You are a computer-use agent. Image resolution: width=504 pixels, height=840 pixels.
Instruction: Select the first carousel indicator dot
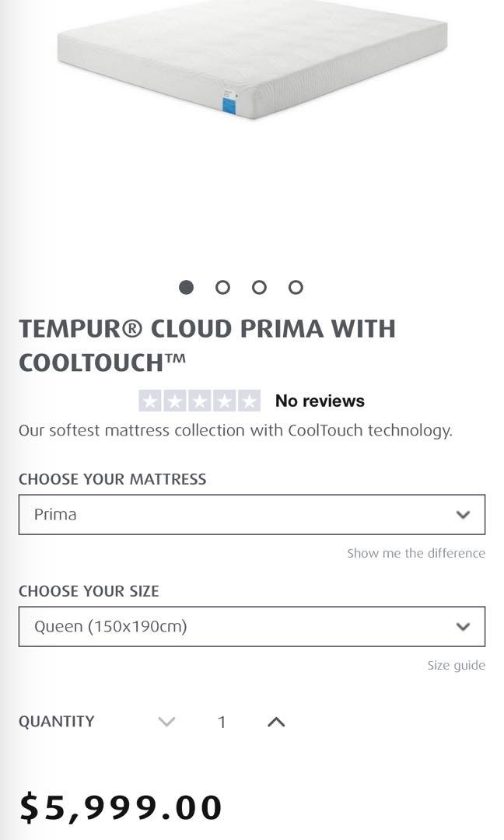[x=186, y=288]
